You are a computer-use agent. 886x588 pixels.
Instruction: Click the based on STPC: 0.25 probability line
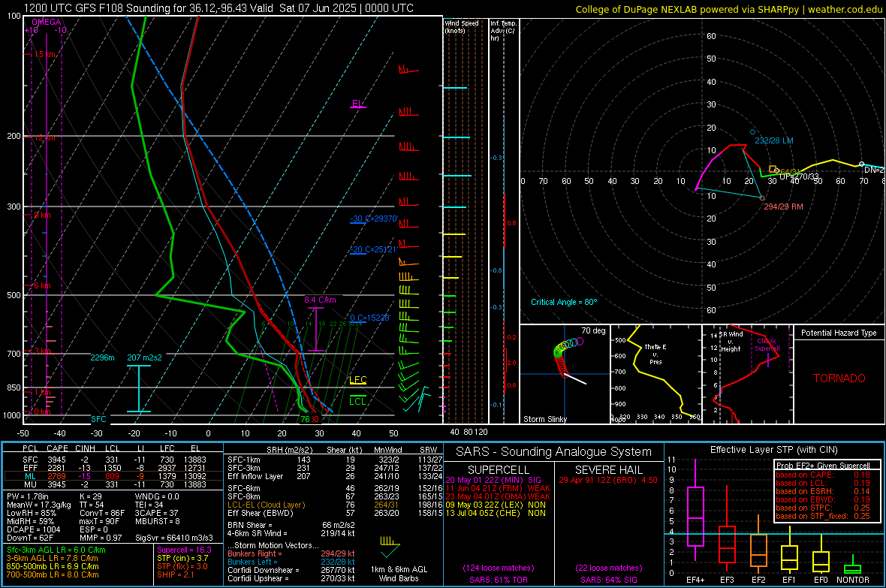[x=823, y=508]
